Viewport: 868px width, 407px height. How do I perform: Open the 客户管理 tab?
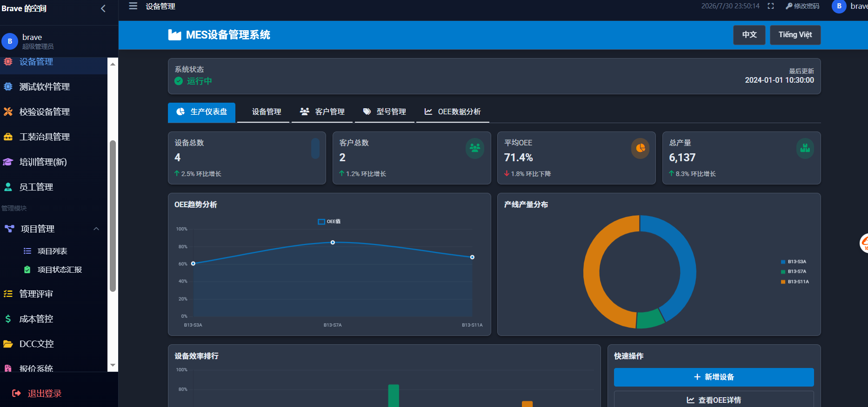click(322, 112)
